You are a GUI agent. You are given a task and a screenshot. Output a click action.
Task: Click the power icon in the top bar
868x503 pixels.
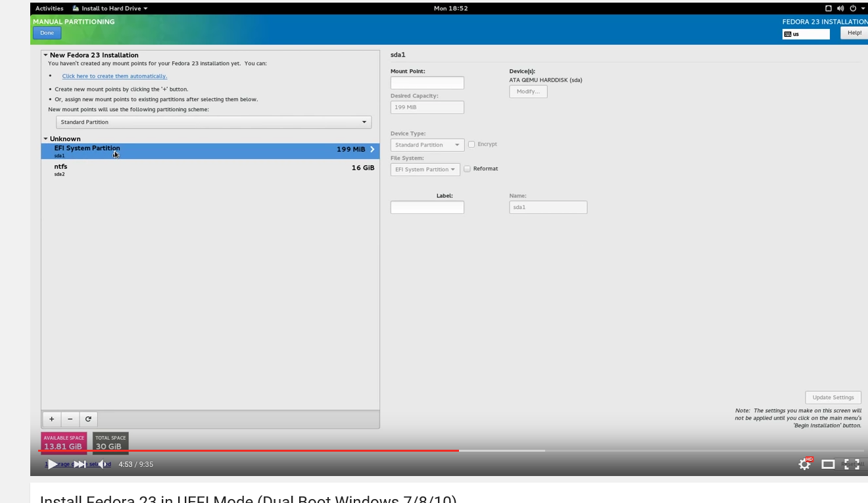click(854, 9)
